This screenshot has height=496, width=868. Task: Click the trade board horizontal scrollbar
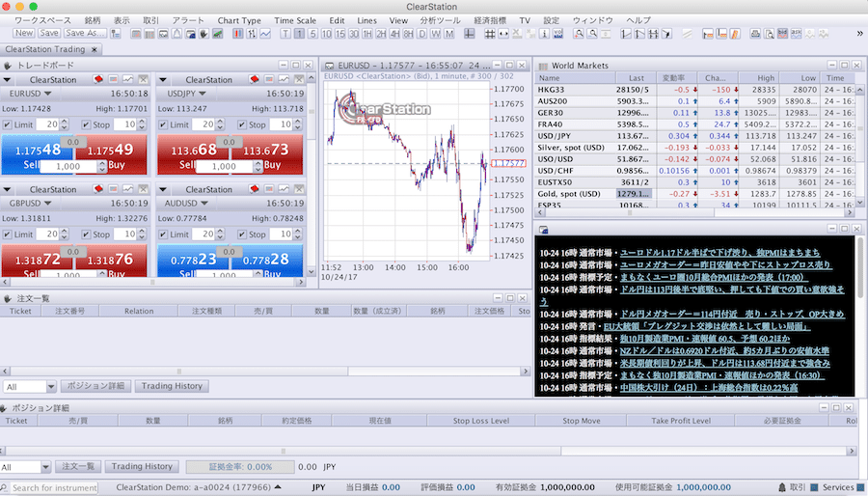[152, 282]
